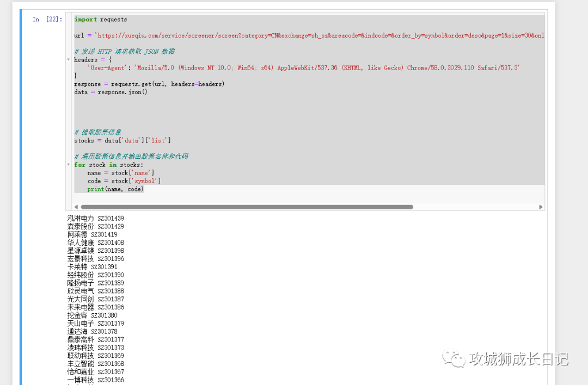Click the blue selected-cell bar at left
The height and width of the screenshot is (385, 588).
21,196
